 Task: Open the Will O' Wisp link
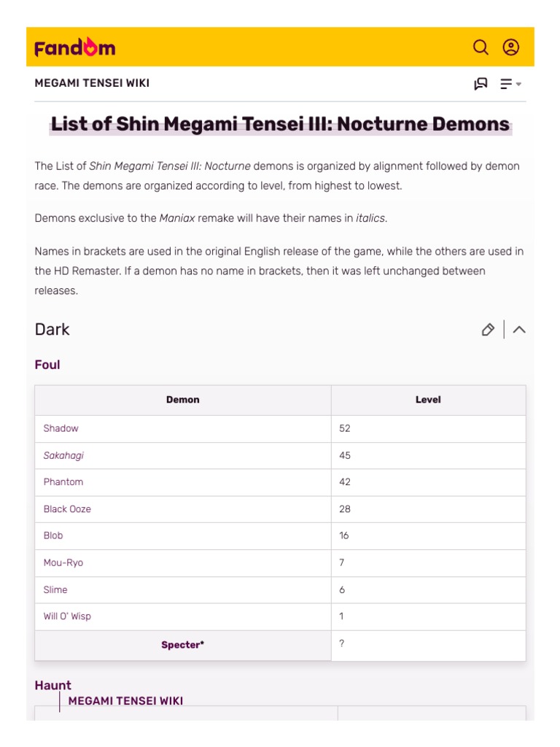pyautogui.click(x=67, y=616)
